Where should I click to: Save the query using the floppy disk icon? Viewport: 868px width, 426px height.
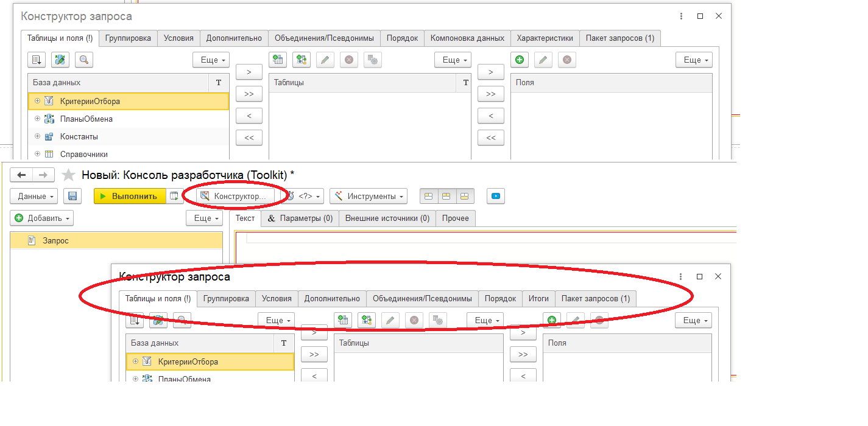73,196
